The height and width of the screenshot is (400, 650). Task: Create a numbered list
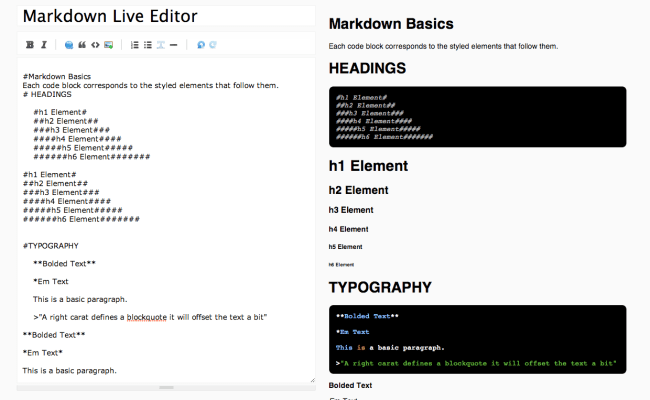134,45
